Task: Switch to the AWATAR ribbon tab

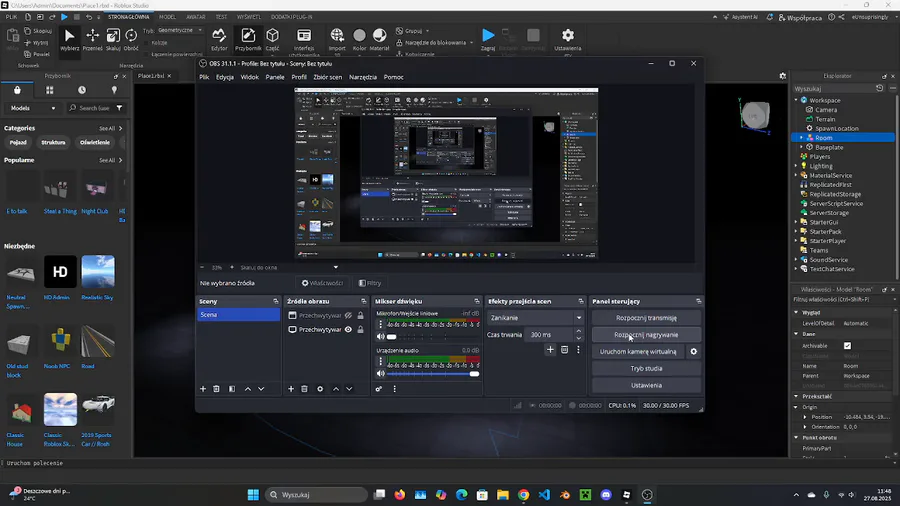Action: pyautogui.click(x=195, y=17)
